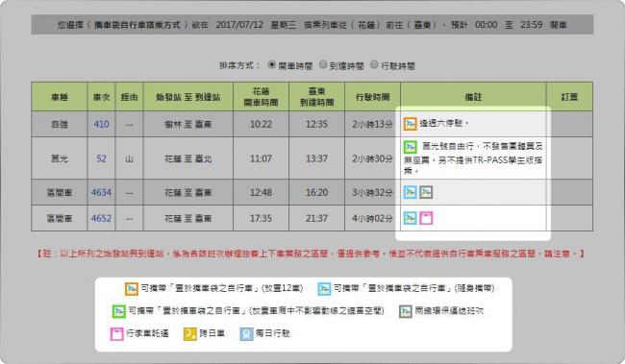Open train number 52 link
The width and height of the screenshot is (625, 364).
[x=101, y=158]
